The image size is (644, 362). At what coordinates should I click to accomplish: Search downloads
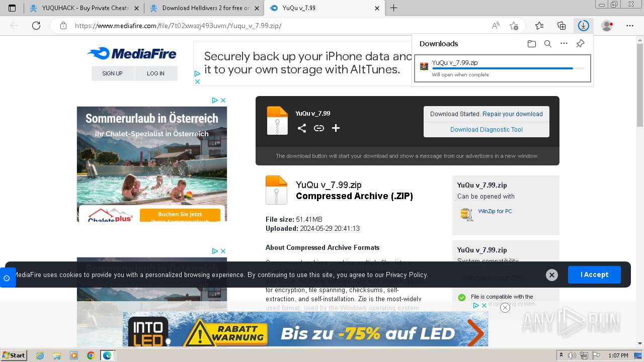pyautogui.click(x=548, y=44)
